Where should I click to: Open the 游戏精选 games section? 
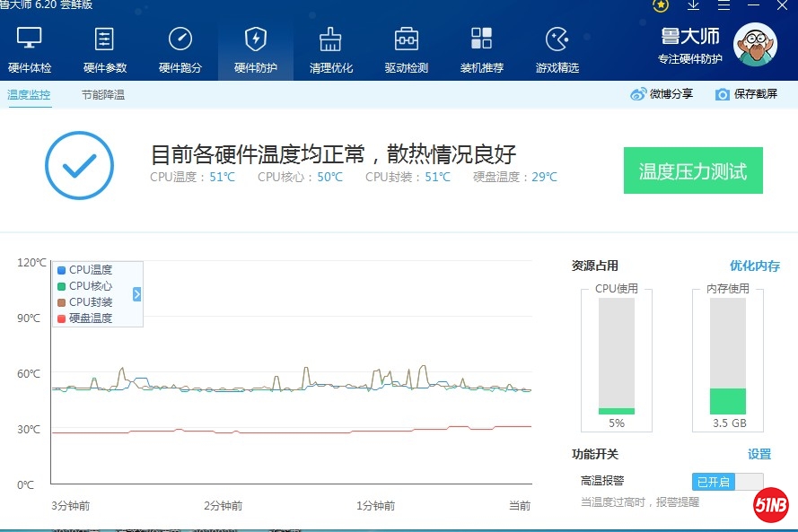coord(557,50)
